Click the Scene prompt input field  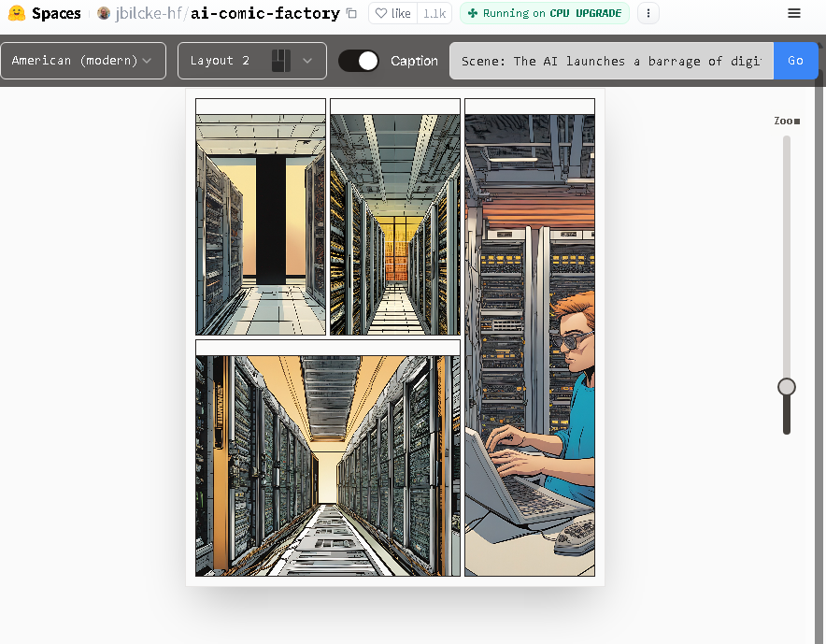[x=611, y=61]
